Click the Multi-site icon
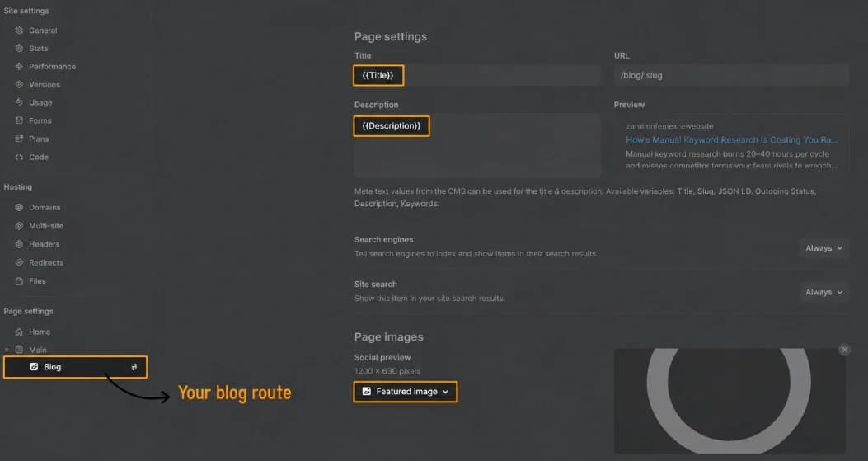Viewport: 868px width, 461px height. pyautogui.click(x=20, y=225)
